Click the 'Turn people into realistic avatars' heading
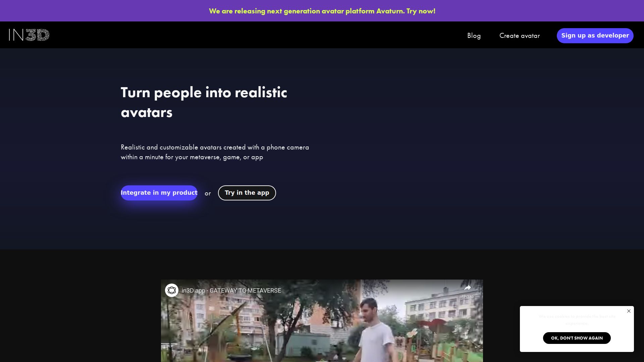Screen dimensions: 644x362 [204, 102]
